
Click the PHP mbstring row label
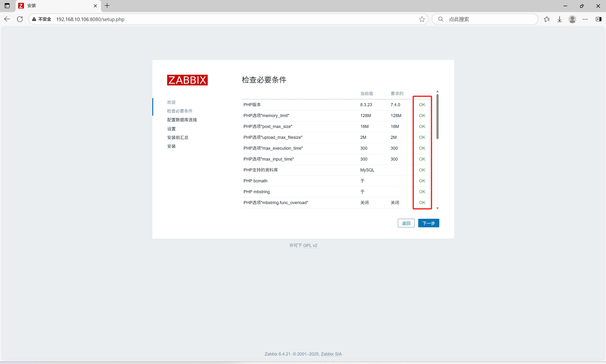(256, 192)
